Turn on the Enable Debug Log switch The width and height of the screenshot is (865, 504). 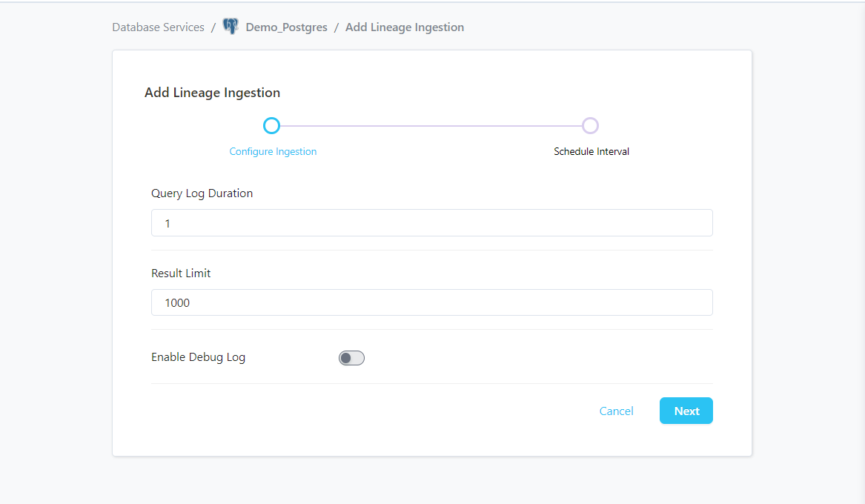point(351,358)
